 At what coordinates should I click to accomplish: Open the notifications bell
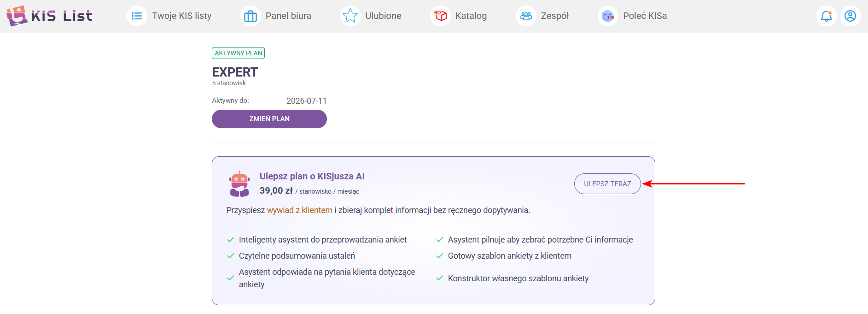pyautogui.click(x=827, y=16)
